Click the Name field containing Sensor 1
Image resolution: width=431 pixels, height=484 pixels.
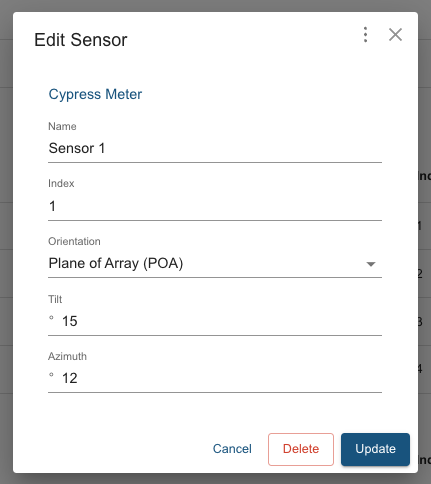215,148
